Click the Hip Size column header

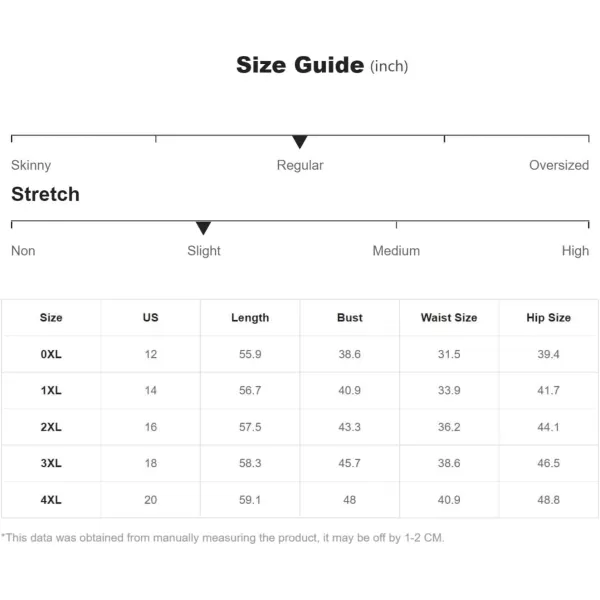click(548, 318)
